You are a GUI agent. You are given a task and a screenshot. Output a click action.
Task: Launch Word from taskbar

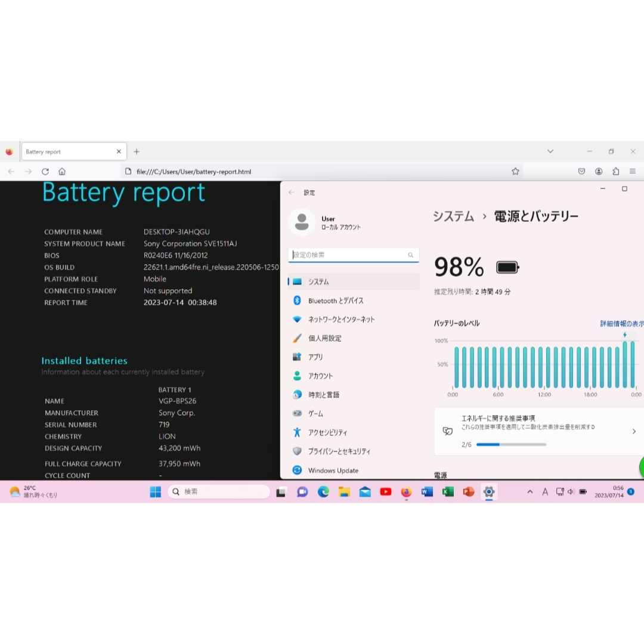(427, 491)
